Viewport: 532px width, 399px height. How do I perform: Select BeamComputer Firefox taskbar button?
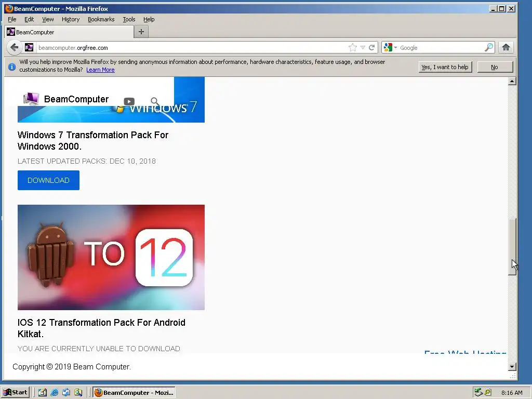(134, 393)
